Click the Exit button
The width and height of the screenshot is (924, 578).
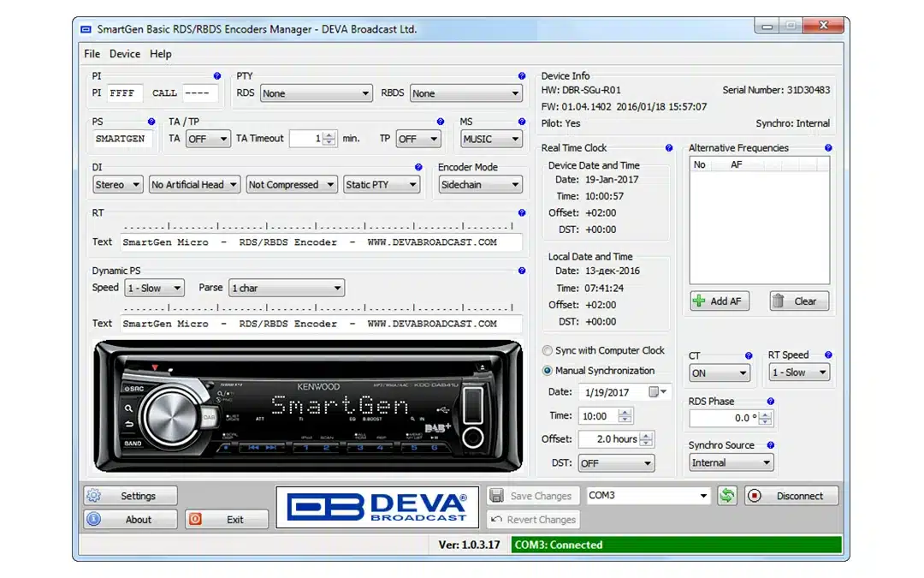click(226, 519)
